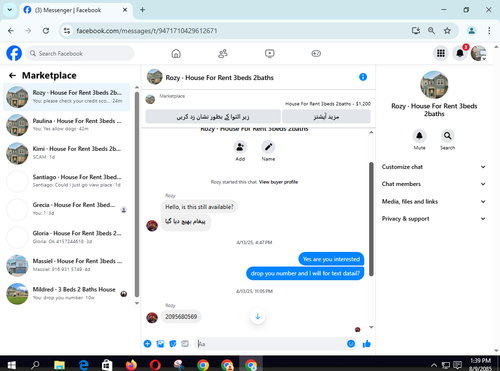Screen dimensions: 500x371
Task: Go to Facebook Home feed icon
Action: 176,53
